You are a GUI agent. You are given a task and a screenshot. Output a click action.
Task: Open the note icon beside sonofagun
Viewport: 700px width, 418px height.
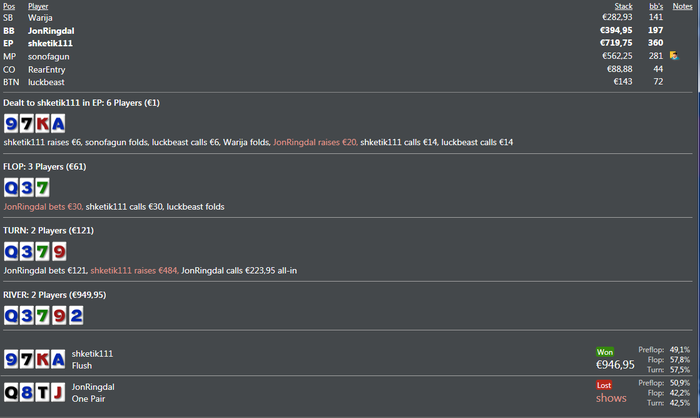point(674,56)
